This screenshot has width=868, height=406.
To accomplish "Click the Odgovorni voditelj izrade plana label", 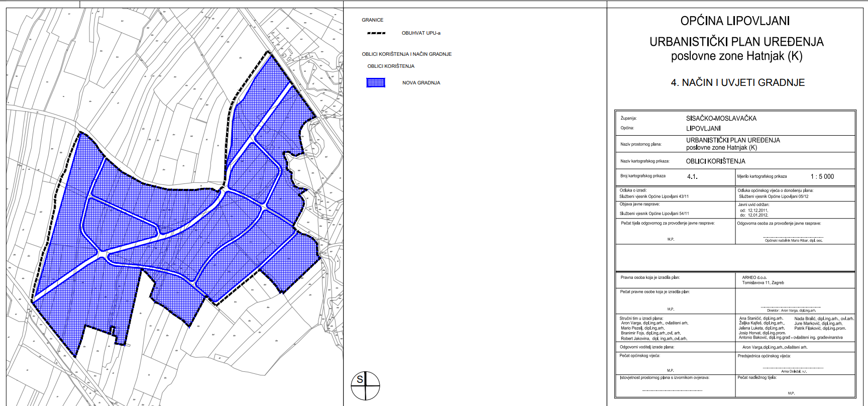I will (646, 347).
